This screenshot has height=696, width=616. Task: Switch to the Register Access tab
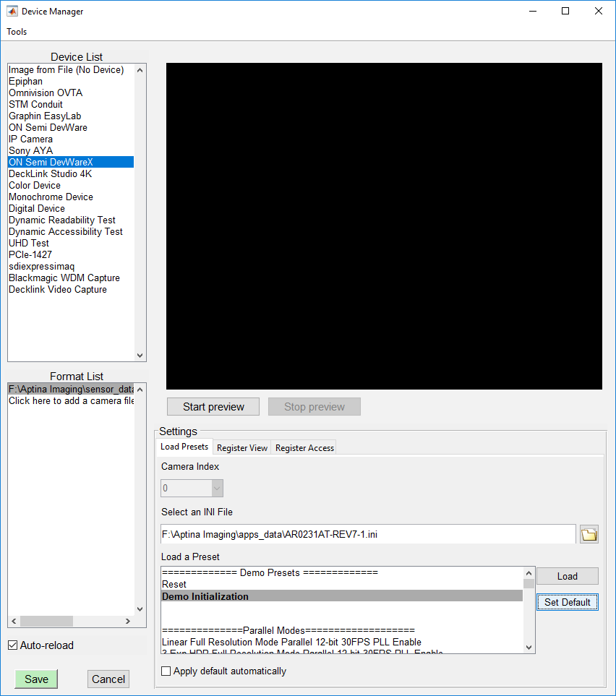(304, 448)
